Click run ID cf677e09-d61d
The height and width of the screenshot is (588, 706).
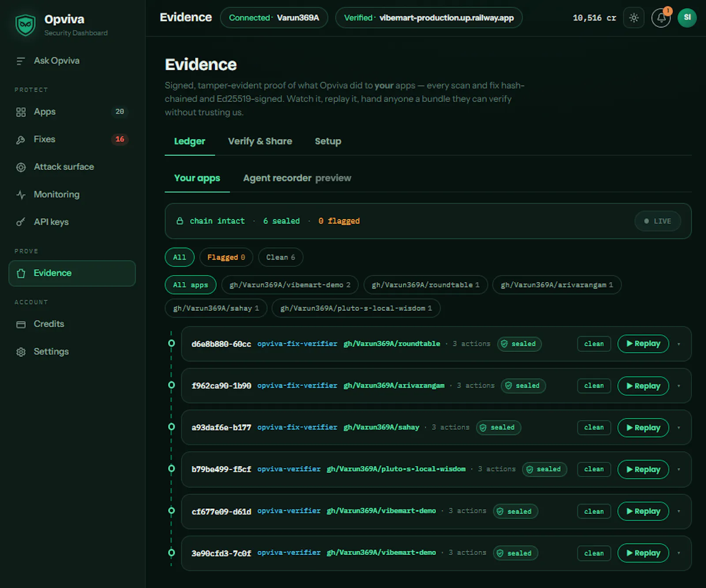[222, 512]
